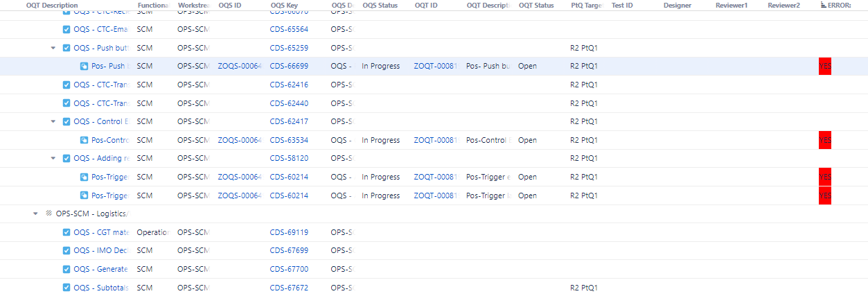Select the red YES error cell in CDS-63534 row
Screen dimensions: 868x296
click(x=825, y=140)
